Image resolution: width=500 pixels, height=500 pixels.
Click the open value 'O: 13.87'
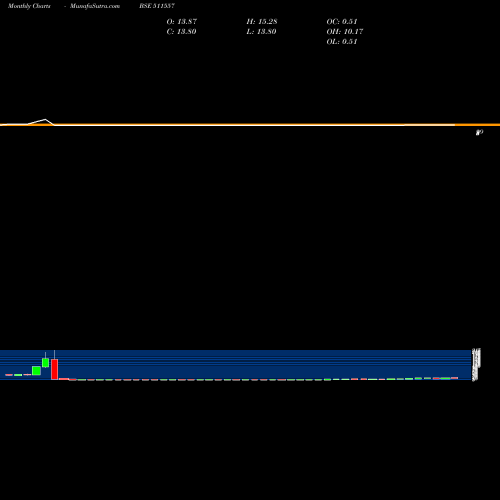point(182,21)
